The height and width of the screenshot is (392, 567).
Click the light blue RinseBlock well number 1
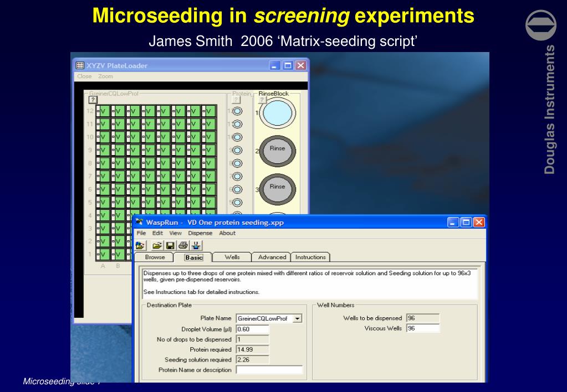(x=277, y=113)
